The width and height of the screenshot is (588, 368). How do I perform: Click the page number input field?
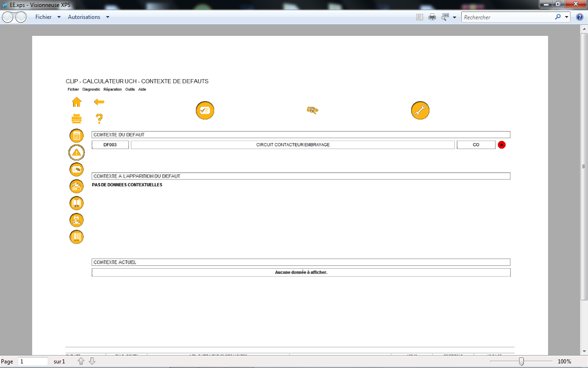pos(33,362)
